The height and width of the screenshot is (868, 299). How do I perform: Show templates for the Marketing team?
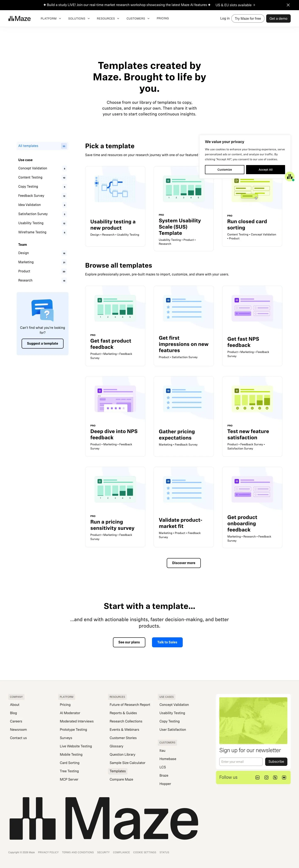pos(43,262)
